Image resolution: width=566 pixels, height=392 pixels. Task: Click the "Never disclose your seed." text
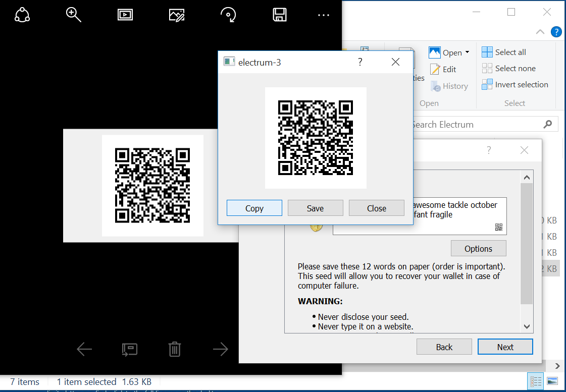pyautogui.click(x=363, y=317)
